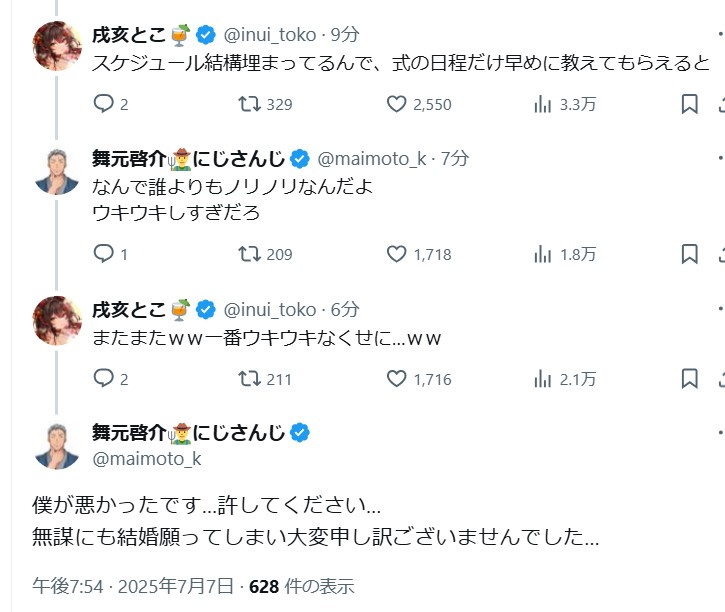Bookmark 舞元啓介 tweet from 7分 ago
The height and width of the screenshot is (612, 725).
tap(689, 254)
